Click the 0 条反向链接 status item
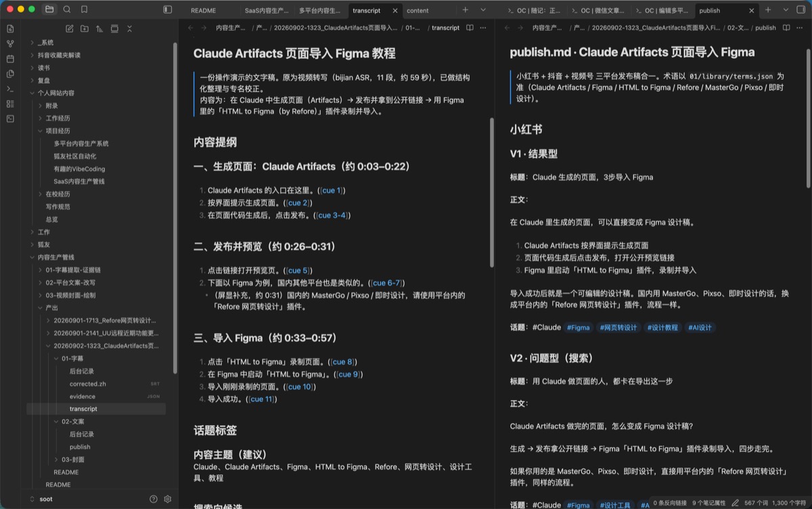 [669, 503]
